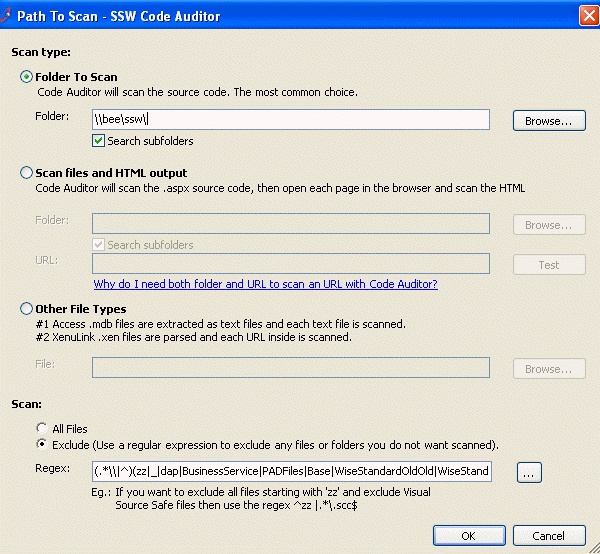Confirm the dialog with OK
The height and width of the screenshot is (554, 600).
pos(468,534)
